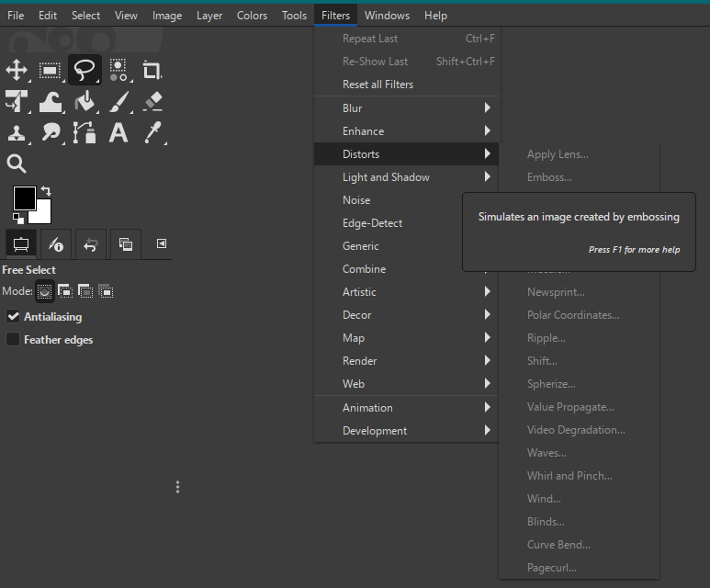The width and height of the screenshot is (710, 588).
Task: Open the Edit menu
Action: [48, 16]
